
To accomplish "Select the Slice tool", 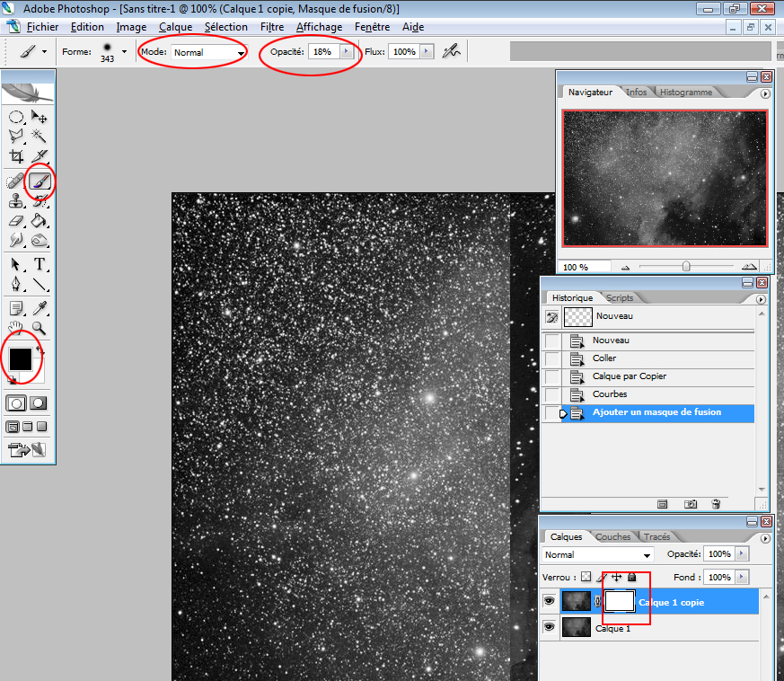I will (39, 156).
